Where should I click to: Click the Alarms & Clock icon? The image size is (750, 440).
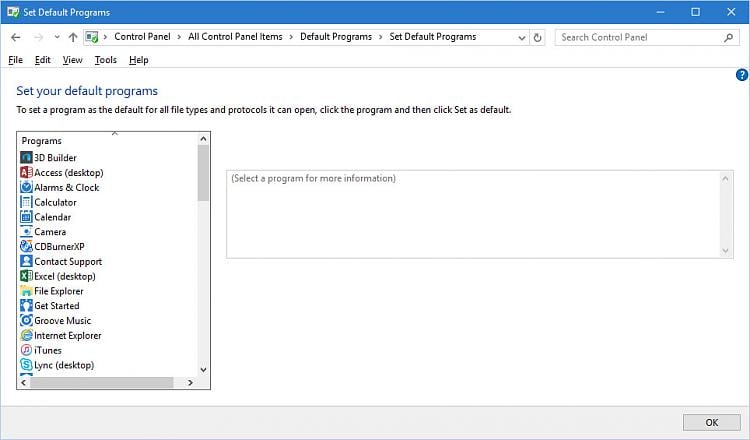pyautogui.click(x=26, y=187)
